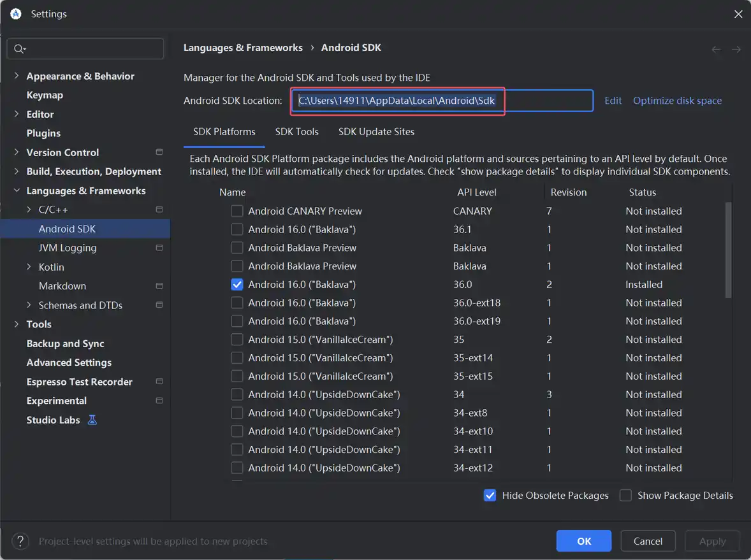751x560 pixels.
Task: Click the Studio Labs flask icon
Action: click(92, 420)
